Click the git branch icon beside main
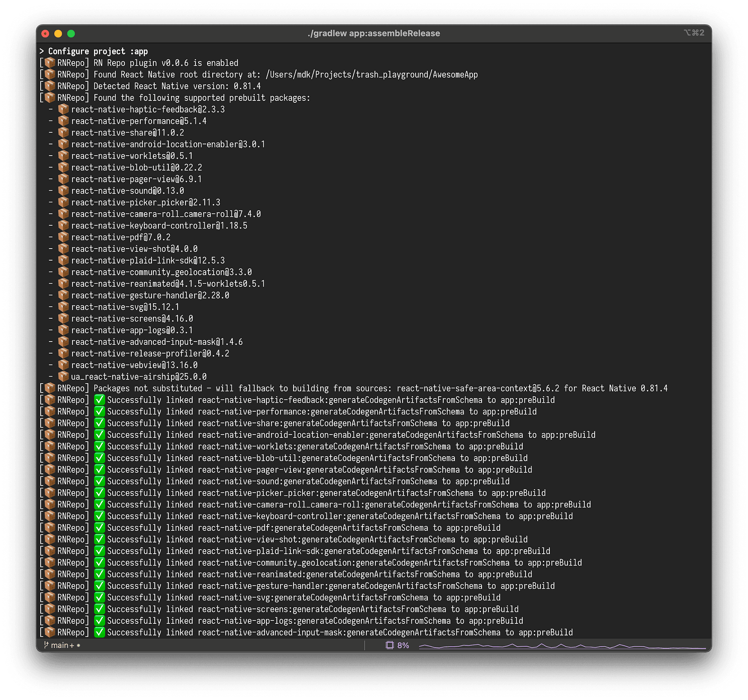This screenshot has height=700, width=748. coord(46,645)
